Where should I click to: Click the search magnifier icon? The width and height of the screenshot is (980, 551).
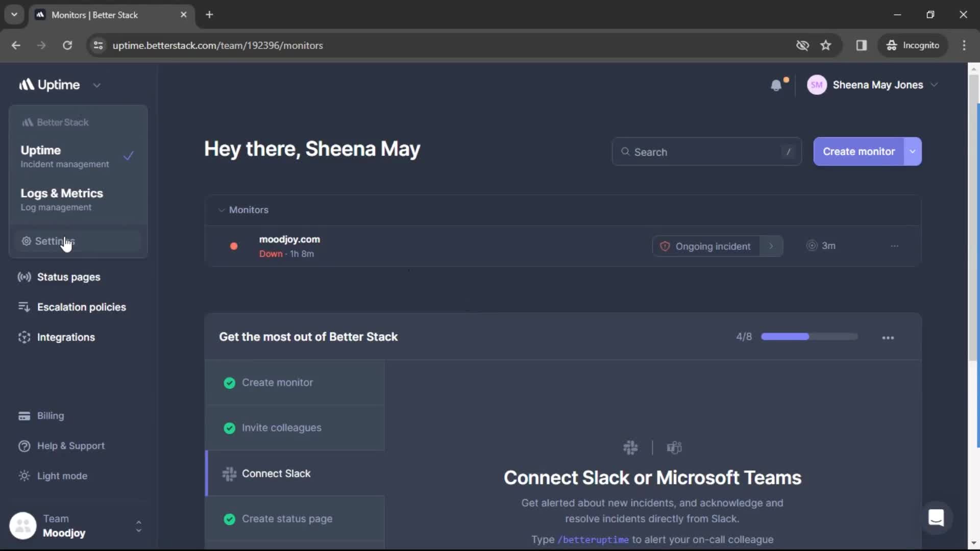coord(625,152)
